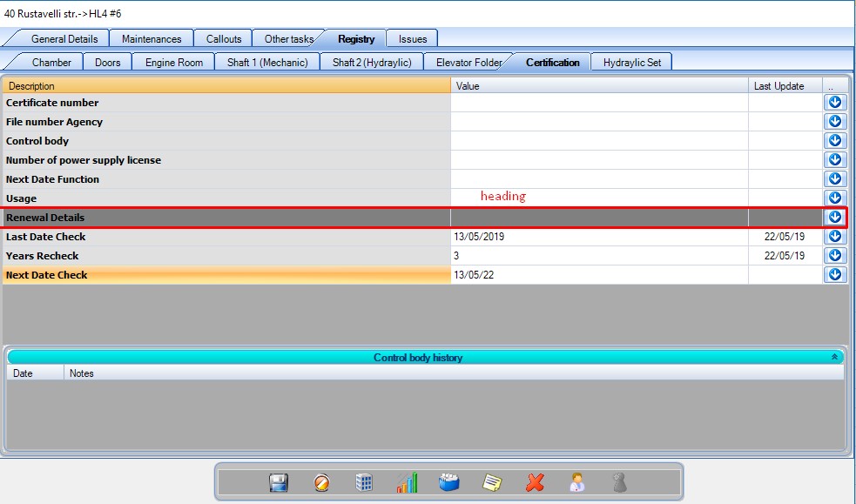Click the Control body value field
The height and width of the screenshot is (504, 856).
click(x=599, y=141)
